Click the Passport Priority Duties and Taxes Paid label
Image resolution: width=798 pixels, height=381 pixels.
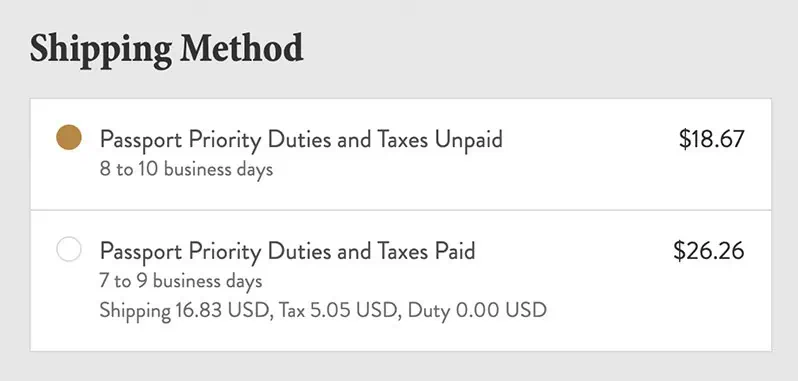click(x=288, y=251)
